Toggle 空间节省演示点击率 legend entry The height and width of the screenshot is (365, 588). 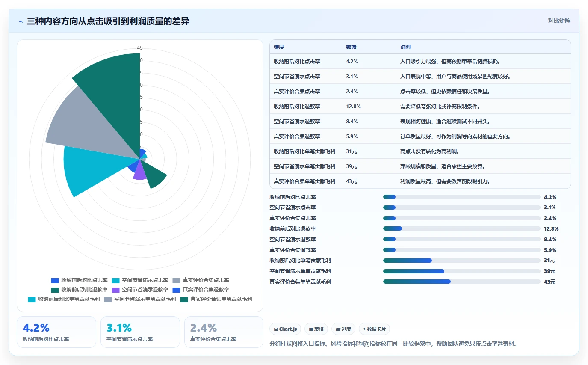140,280
